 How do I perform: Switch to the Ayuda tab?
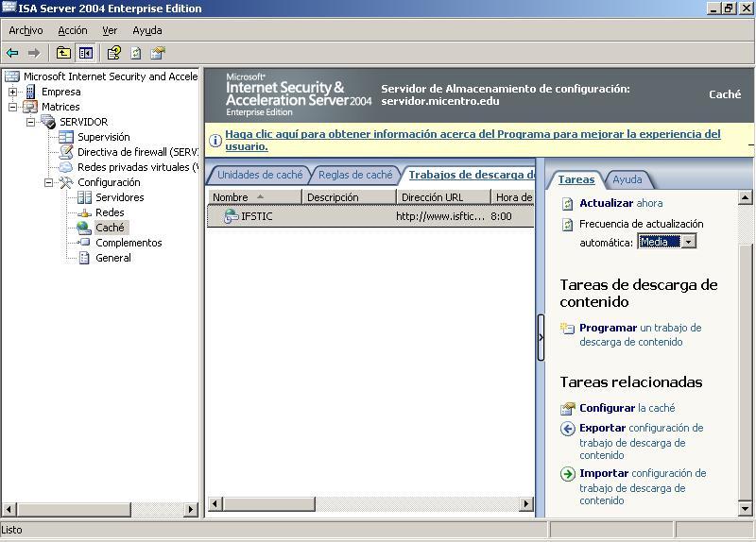pyautogui.click(x=627, y=179)
